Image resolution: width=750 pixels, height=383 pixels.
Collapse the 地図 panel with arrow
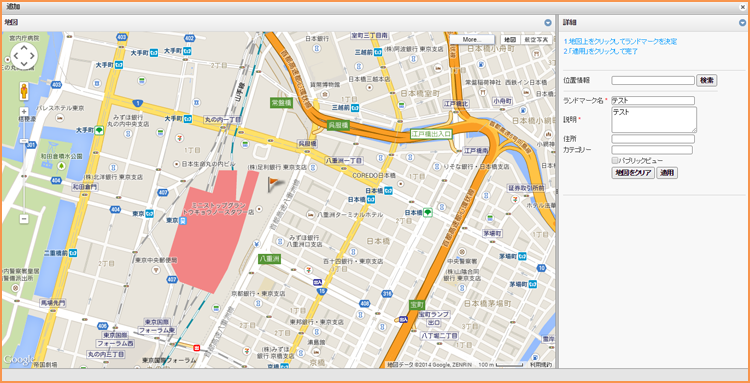point(548,22)
